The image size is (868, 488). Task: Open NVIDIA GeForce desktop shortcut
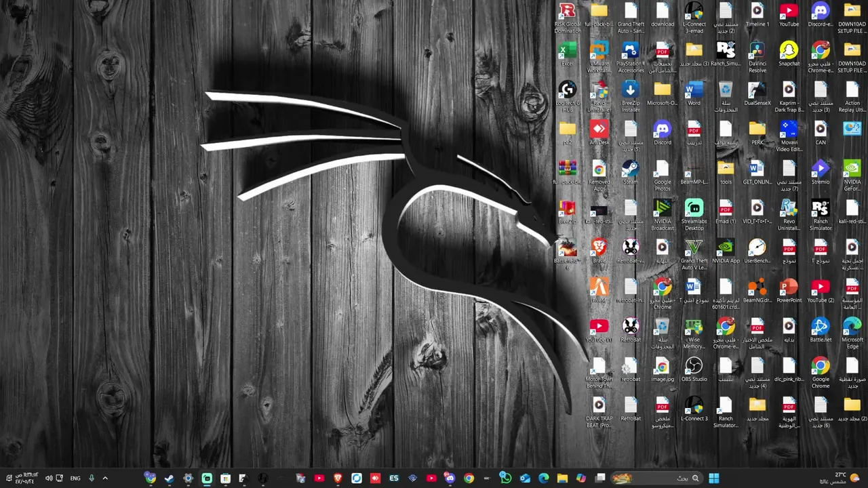click(852, 176)
